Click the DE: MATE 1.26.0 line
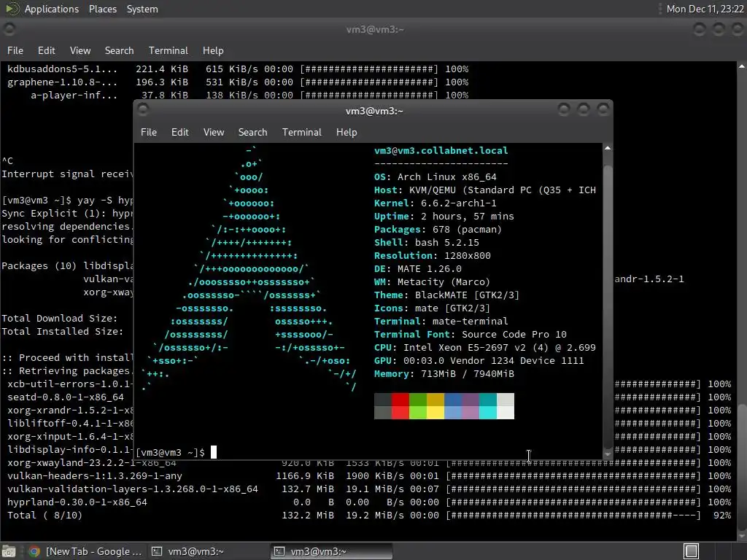747x560 pixels. (x=418, y=268)
